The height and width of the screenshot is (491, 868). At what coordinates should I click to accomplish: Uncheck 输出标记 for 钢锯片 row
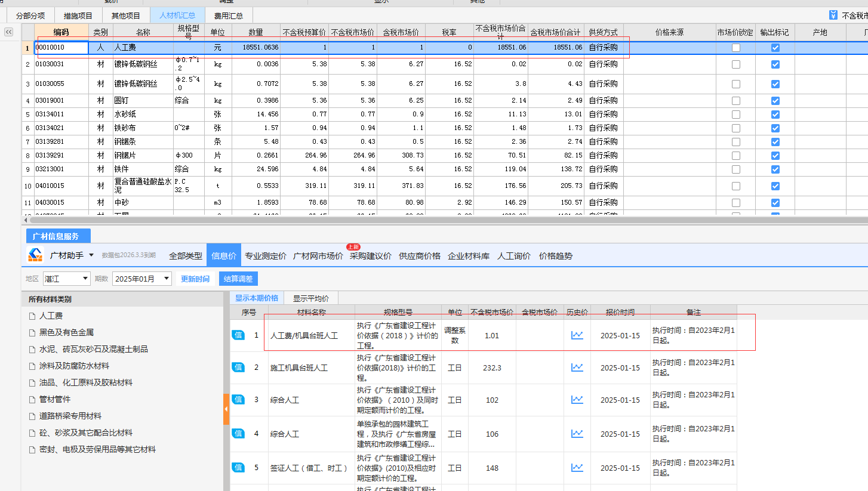(775, 156)
